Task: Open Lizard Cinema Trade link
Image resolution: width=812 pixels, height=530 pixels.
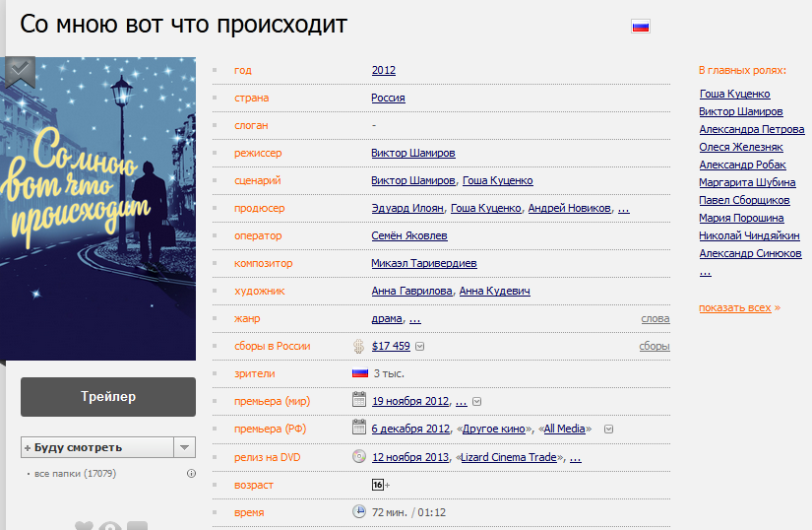Action: click(x=509, y=457)
